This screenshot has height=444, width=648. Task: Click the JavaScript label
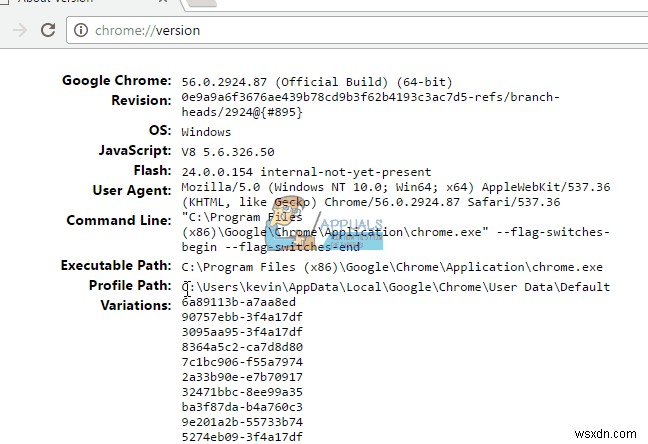[135, 150]
